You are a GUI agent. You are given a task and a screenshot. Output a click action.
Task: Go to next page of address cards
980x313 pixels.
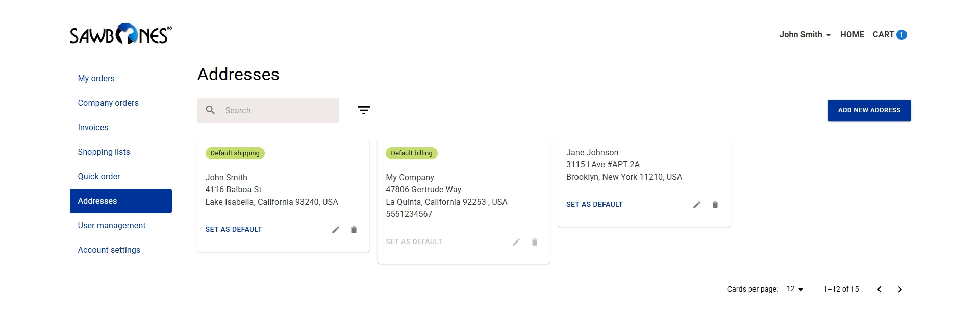pos(900,290)
